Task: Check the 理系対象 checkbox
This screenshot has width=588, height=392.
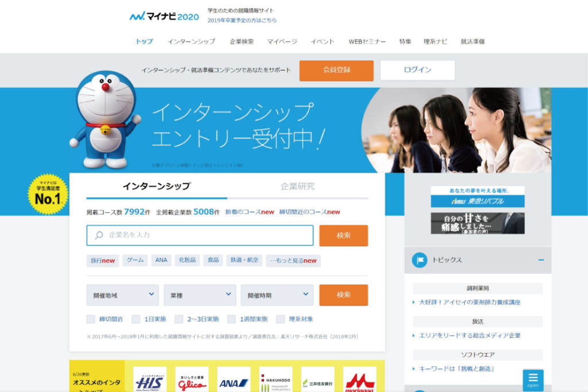Action: click(x=280, y=319)
